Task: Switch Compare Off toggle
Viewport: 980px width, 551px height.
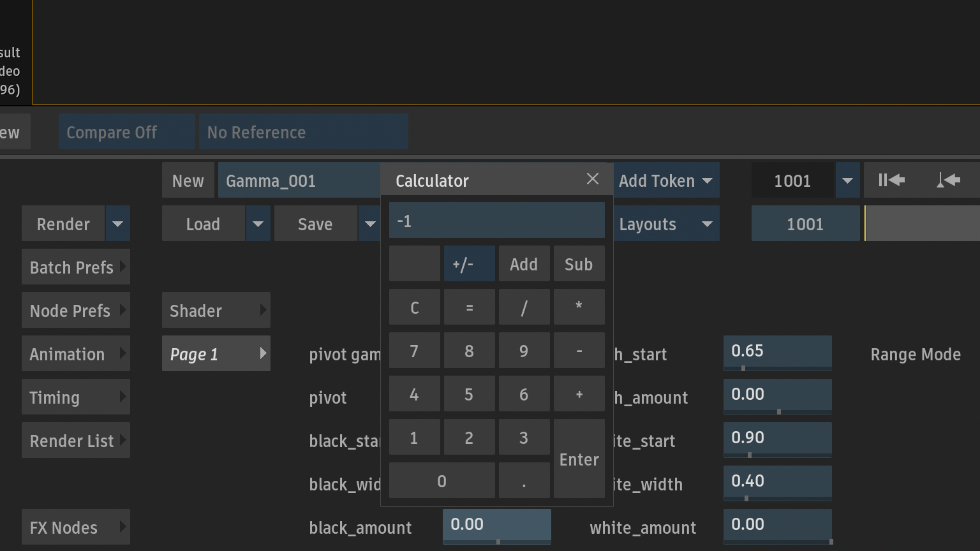Action: [x=126, y=132]
